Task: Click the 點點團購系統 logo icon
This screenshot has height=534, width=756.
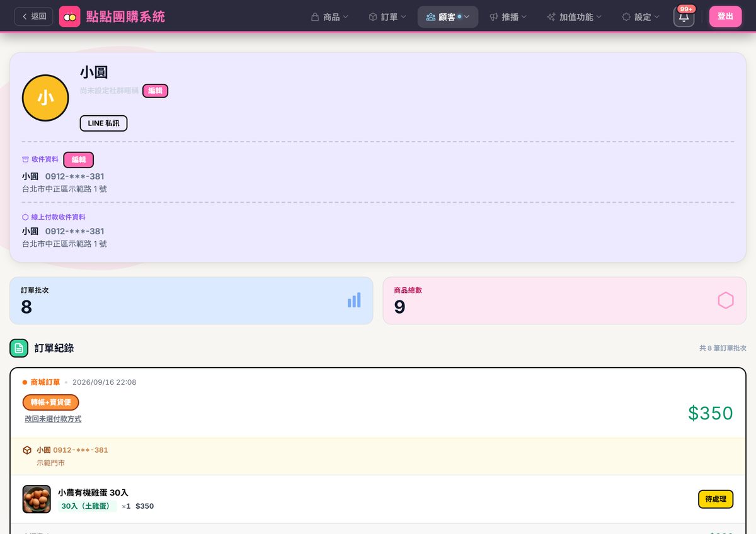Action: click(70, 16)
